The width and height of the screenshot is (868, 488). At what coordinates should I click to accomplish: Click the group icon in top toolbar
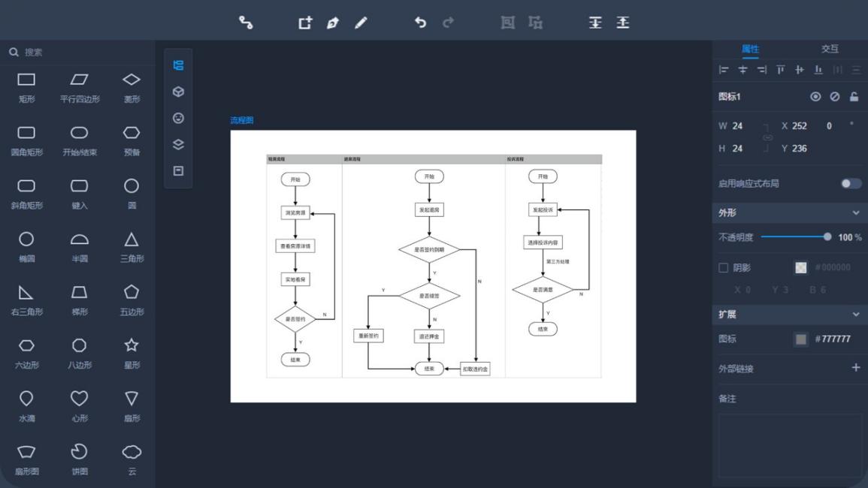point(507,23)
